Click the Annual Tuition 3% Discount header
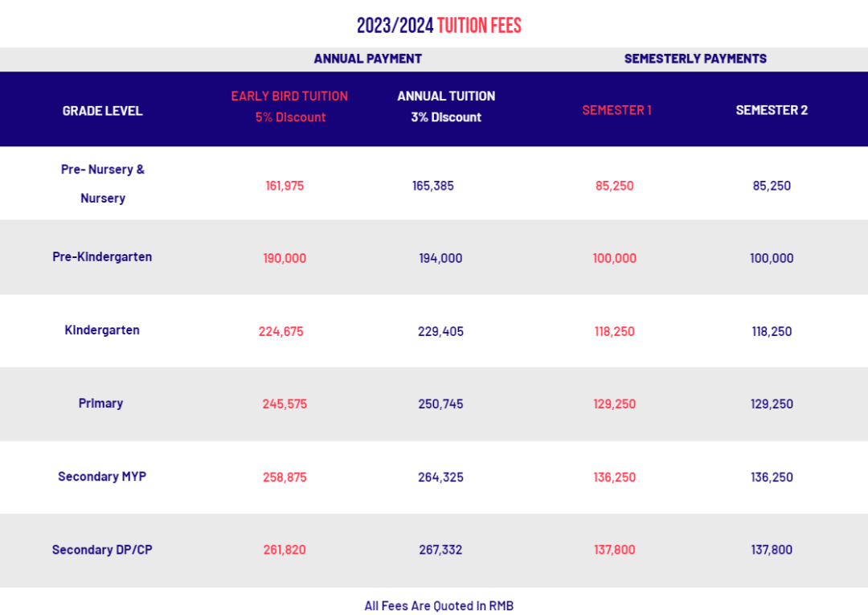 pos(446,106)
